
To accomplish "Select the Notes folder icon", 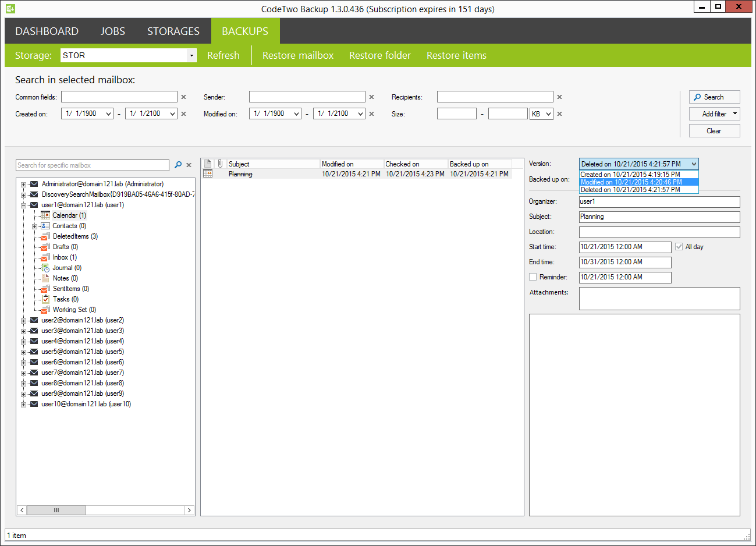I will (44, 278).
